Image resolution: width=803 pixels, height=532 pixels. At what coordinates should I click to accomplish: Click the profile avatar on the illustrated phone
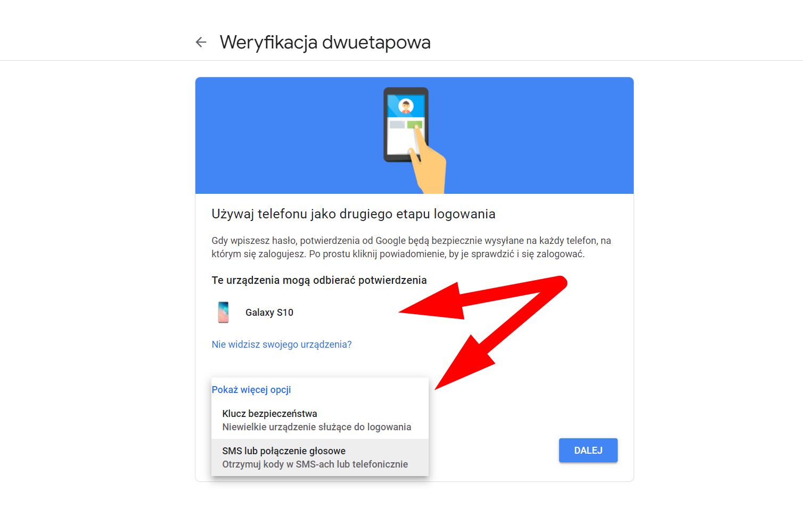406,107
